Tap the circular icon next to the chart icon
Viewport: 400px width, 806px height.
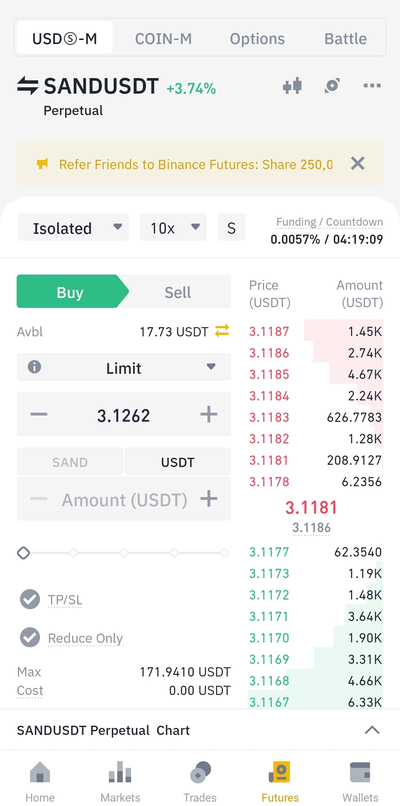pos(332,86)
